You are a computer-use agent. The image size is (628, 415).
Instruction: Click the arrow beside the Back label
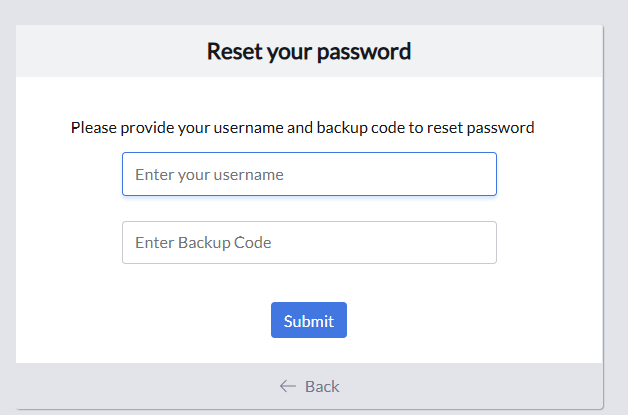pos(288,386)
